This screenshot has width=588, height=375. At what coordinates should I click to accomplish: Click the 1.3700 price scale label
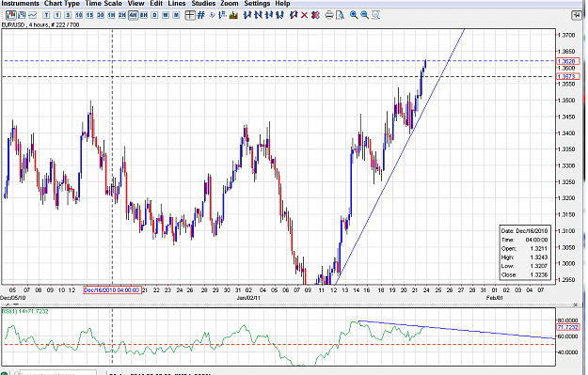pyautogui.click(x=566, y=35)
